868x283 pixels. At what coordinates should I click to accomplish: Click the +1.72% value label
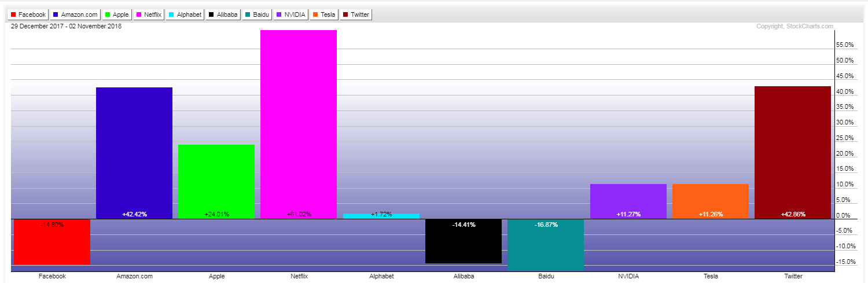[381, 214]
